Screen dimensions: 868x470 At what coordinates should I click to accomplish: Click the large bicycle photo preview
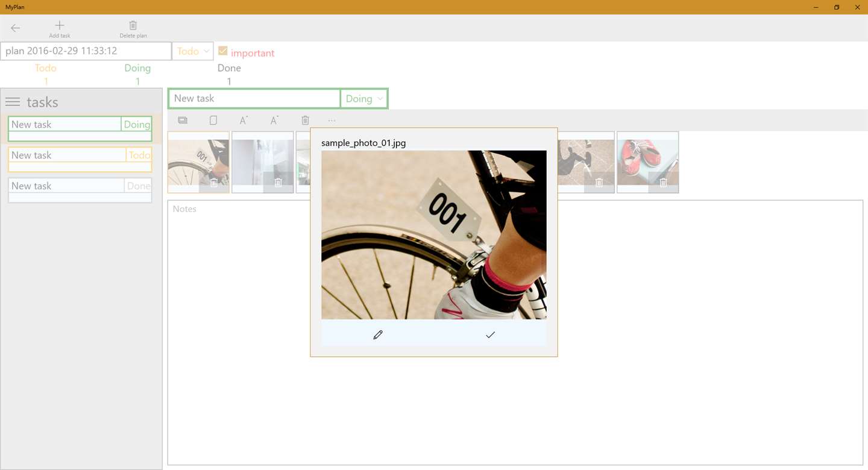coord(434,235)
